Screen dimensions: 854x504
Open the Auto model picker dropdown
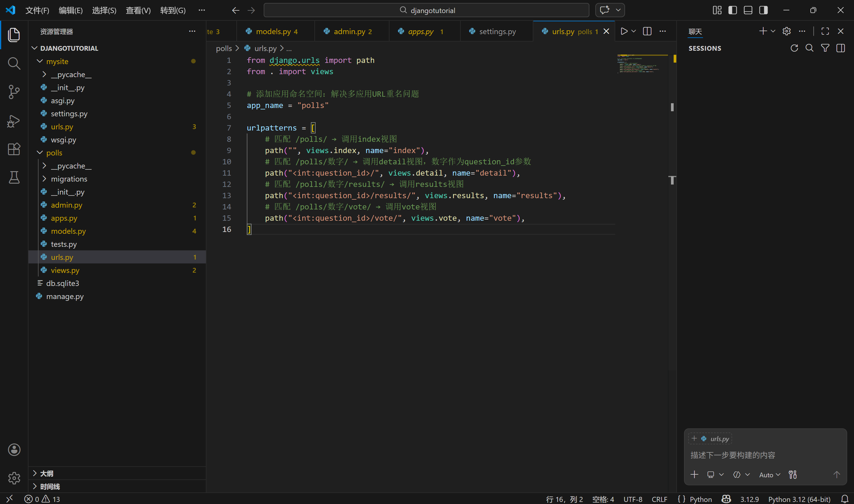[769, 475]
